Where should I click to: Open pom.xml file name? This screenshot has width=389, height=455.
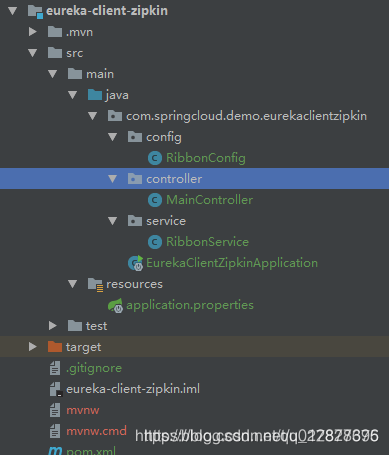pos(91,451)
